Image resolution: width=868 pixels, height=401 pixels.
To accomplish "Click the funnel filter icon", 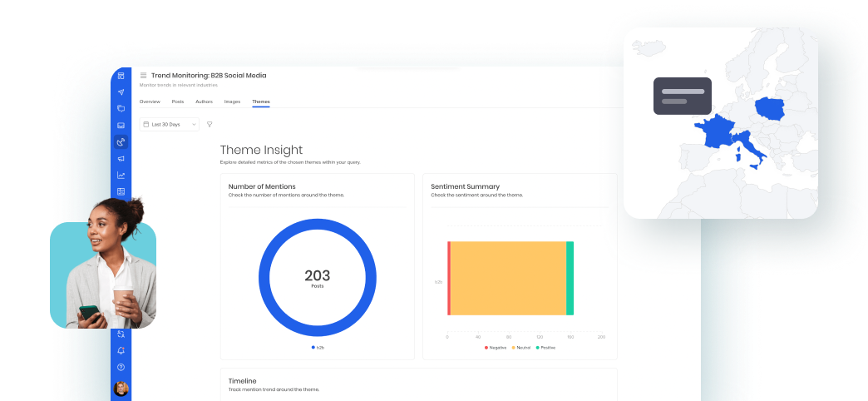I will coord(210,124).
